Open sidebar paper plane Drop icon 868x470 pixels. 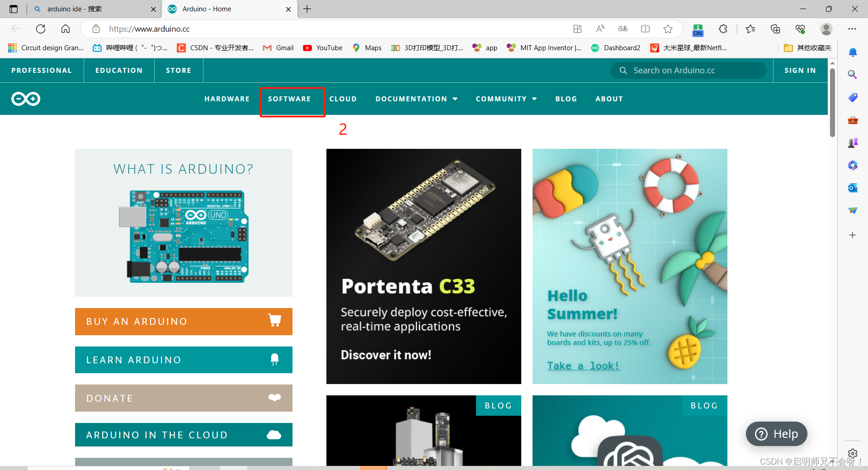click(x=853, y=210)
